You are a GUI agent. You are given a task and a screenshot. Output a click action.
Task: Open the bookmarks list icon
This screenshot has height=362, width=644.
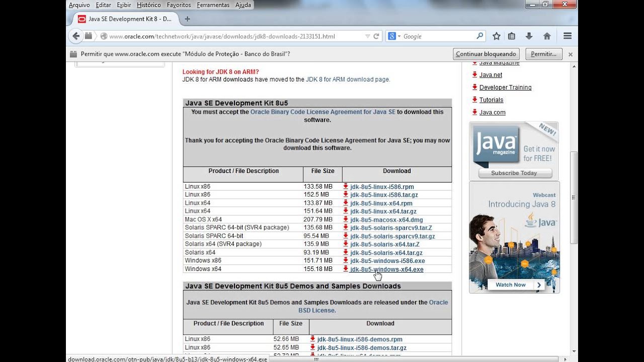[512, 36]
